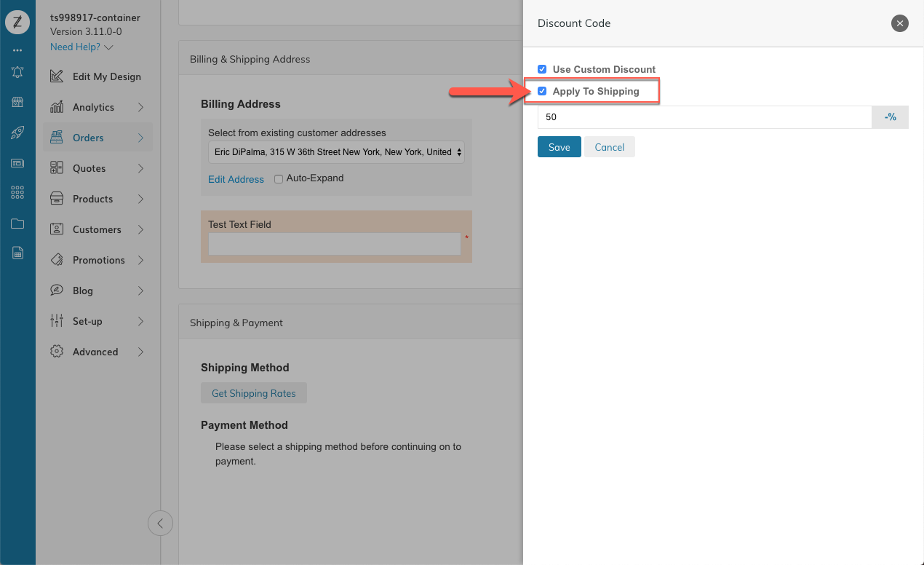
Task: Click the document sheet icon in the rail
Action: 17,253
